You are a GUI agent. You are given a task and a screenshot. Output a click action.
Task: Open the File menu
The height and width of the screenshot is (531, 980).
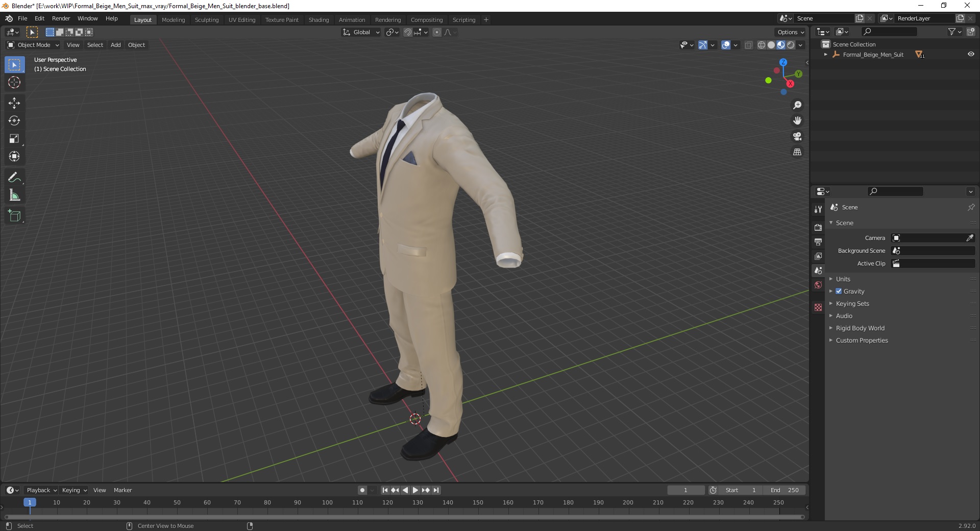click(22, 18)
